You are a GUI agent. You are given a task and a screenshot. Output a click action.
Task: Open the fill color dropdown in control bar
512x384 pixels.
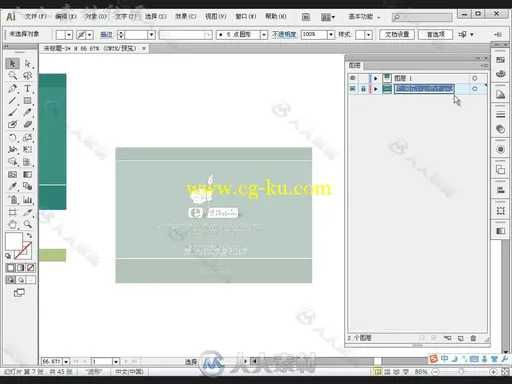(69, 35)
